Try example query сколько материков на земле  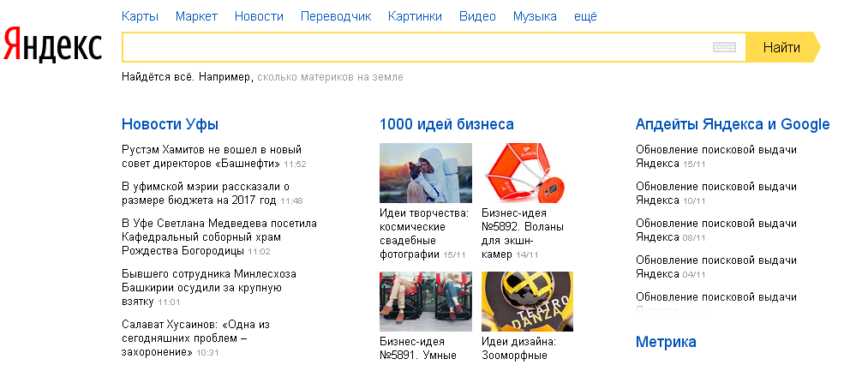point(331,77)
